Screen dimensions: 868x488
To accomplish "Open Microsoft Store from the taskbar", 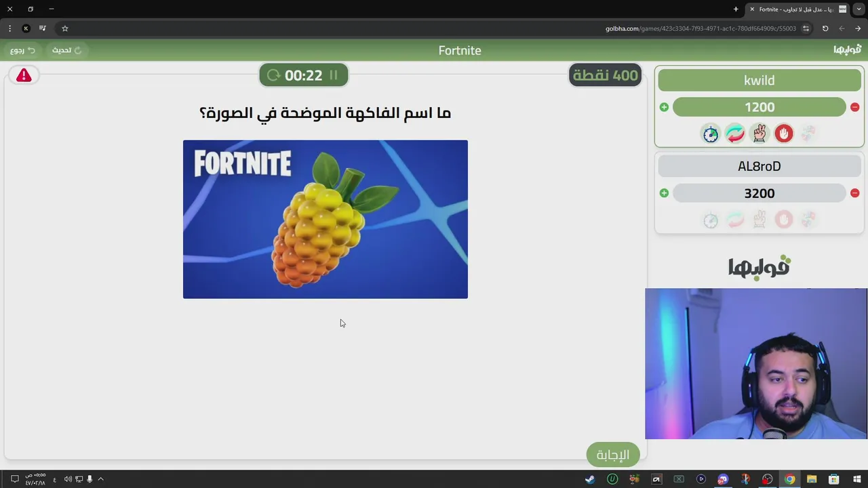I will pyautogui.click(x=834, y=479).
